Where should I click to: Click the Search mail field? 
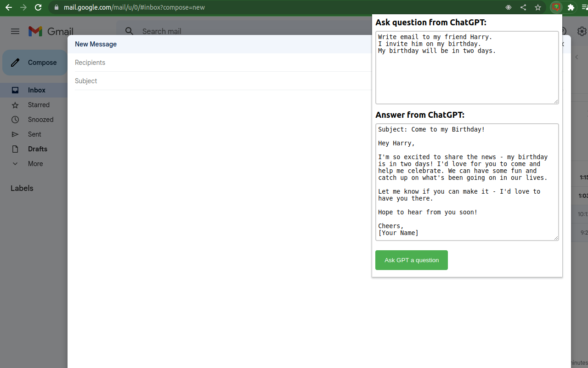pyautogui.click(x=162, y=31)
